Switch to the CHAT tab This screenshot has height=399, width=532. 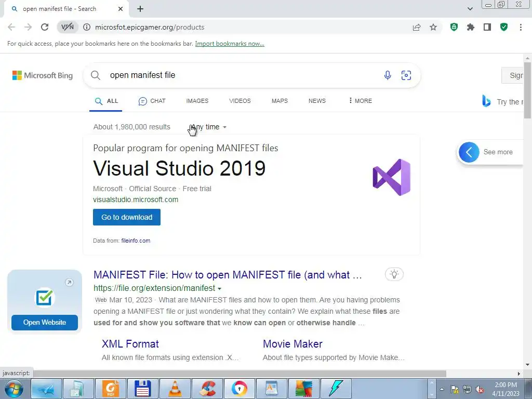pos(152,101)
